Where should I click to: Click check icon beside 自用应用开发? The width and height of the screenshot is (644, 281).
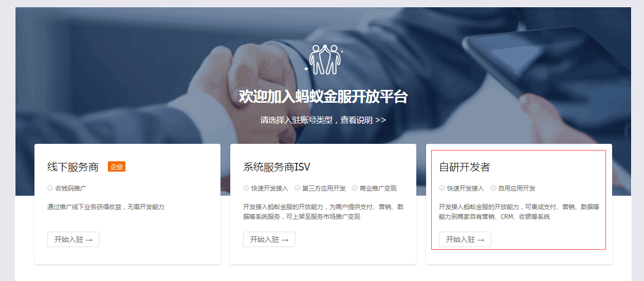(x=493, y=188)
